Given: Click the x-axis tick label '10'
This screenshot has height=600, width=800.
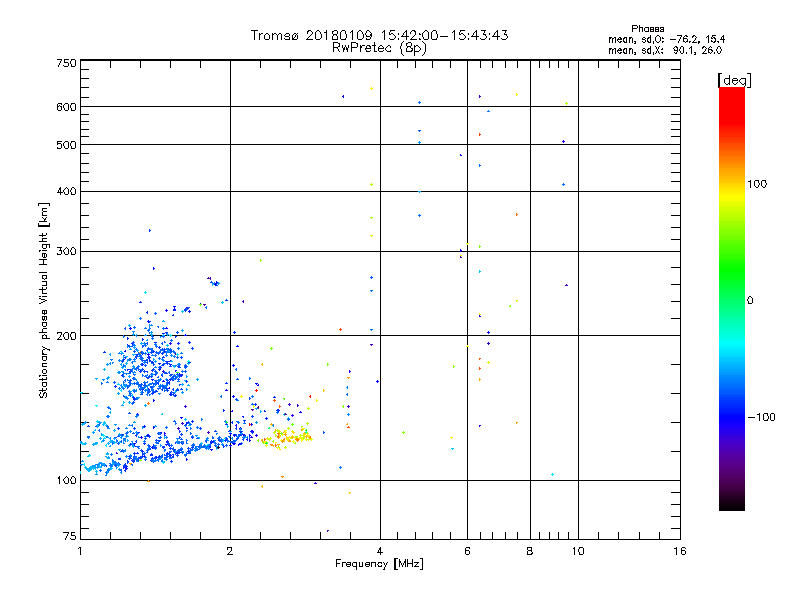Looking at the screenshot, I should [578, 551].
